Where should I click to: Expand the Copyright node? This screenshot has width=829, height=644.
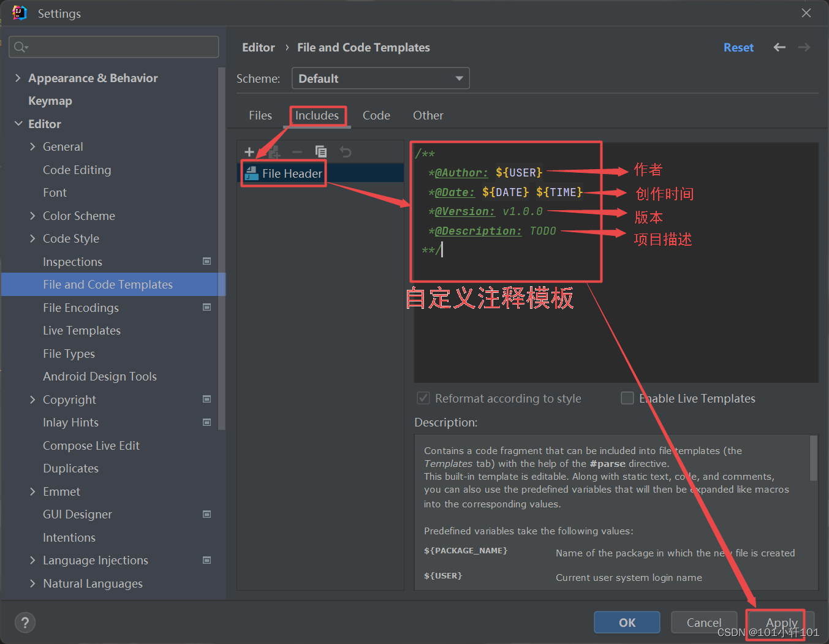[32, 400]
